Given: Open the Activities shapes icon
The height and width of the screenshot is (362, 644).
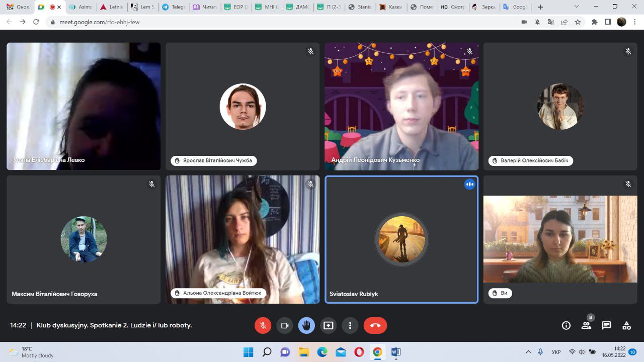Looking at the screenshot, I should click(626, 325).
